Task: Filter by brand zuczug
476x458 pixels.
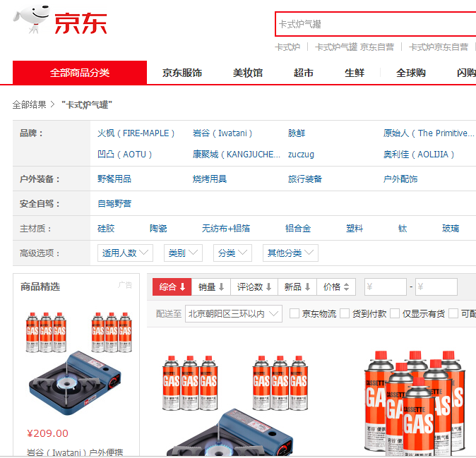Action: tap(301, 155)
